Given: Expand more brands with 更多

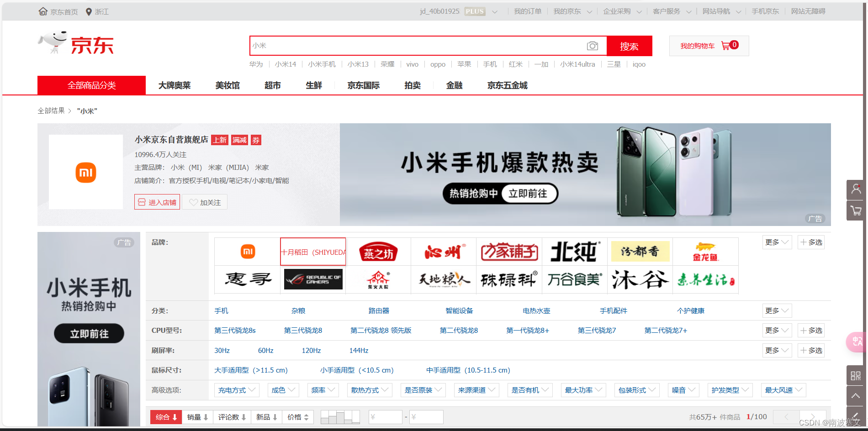Looking at the screenshot, I should point(777,242).
